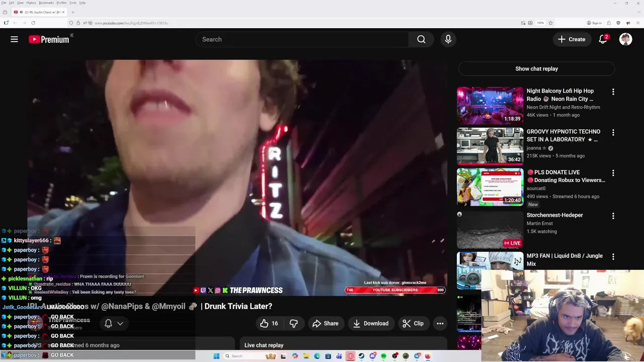
Task: Share the video with Share button
Action: coord(326,323)
